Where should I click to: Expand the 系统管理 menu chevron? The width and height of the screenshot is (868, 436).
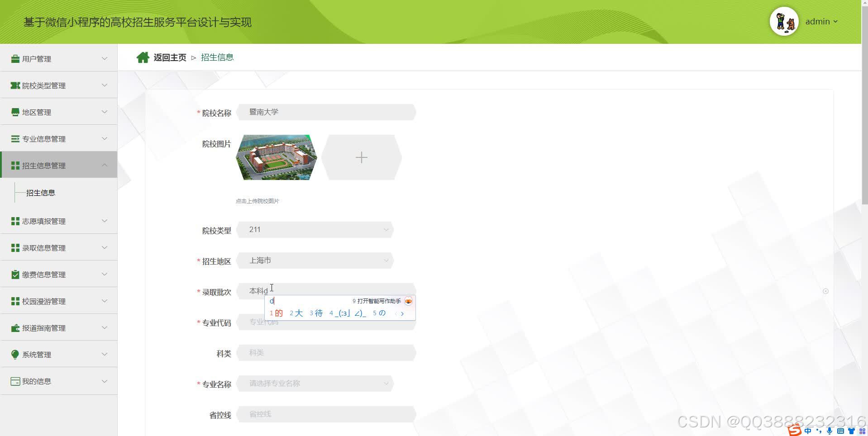click(x=105, y=354)
